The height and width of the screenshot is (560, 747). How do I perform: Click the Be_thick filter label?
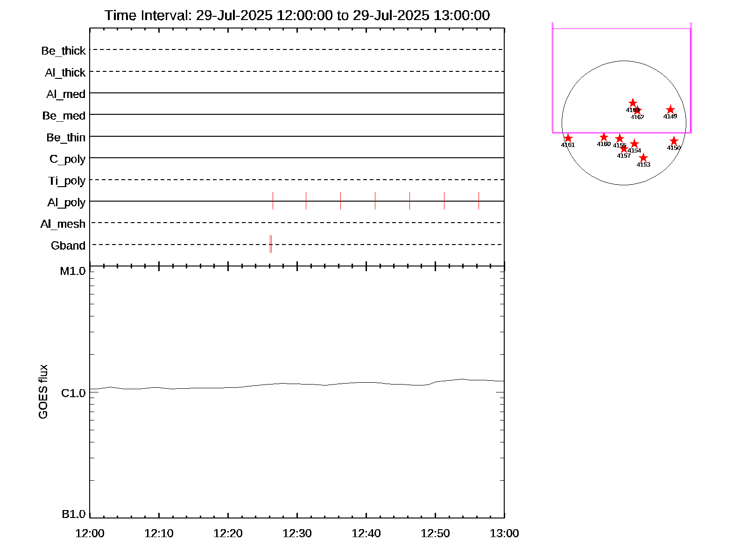pos(63,50)
